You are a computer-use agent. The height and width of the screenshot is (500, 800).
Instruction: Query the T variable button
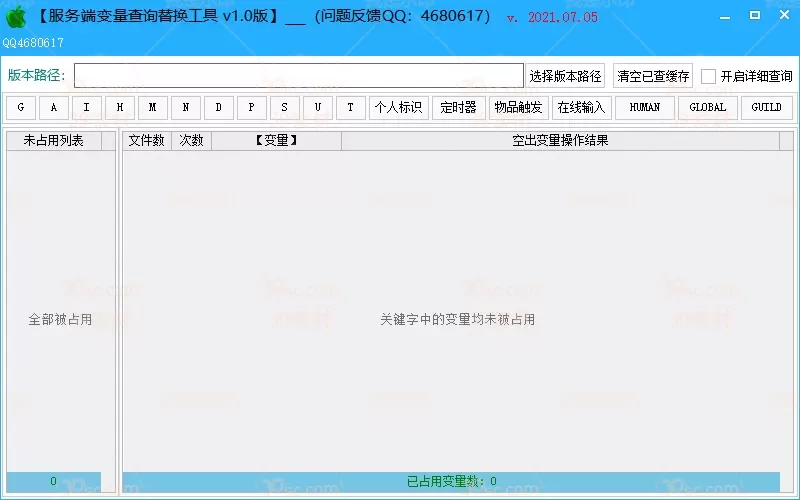pos(351,108)
